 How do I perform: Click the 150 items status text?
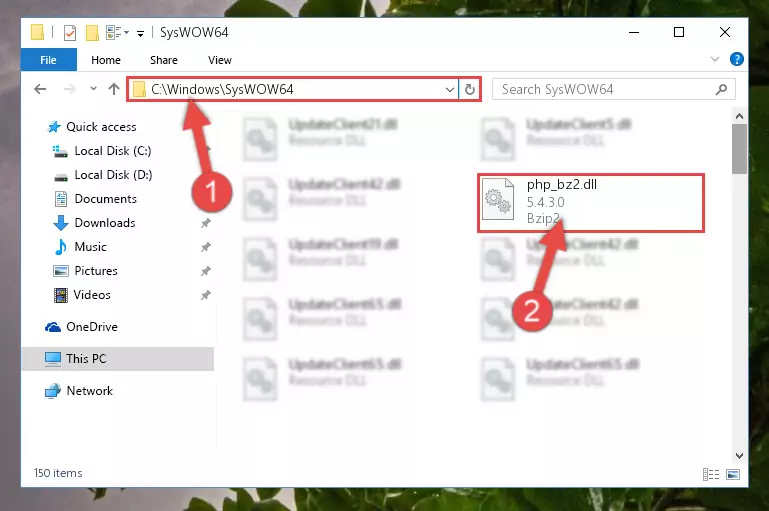tap(58, 473)
